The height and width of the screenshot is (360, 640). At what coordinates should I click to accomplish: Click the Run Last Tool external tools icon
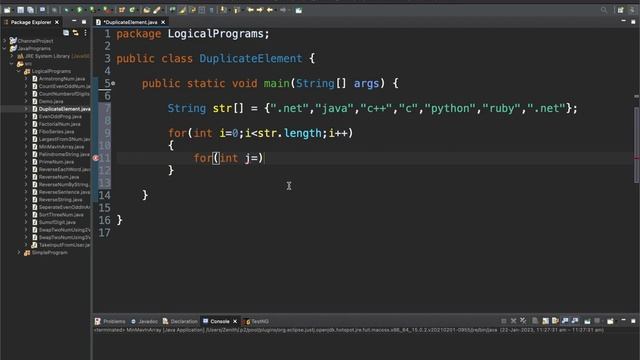[x=107, y=10]
